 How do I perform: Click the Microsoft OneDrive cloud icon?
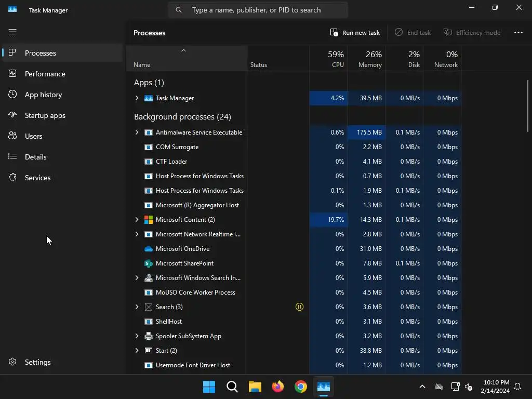click(148, 249)
